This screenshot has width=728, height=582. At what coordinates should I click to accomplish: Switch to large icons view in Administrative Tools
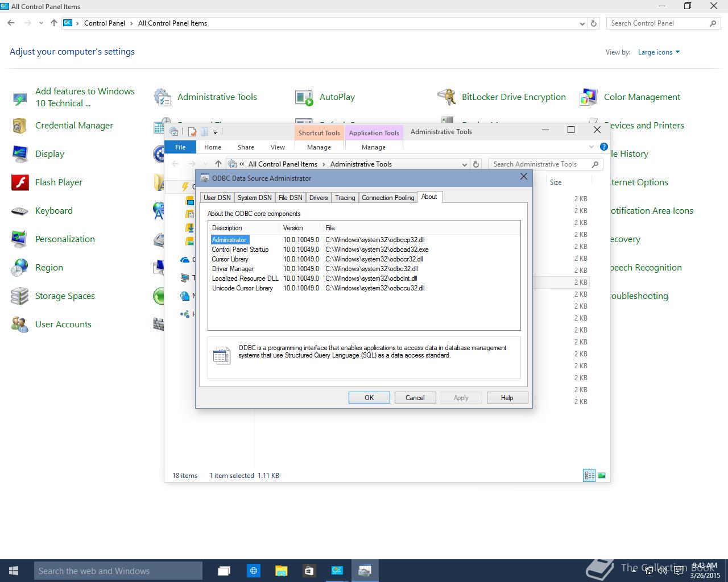(x=602, y=476)
